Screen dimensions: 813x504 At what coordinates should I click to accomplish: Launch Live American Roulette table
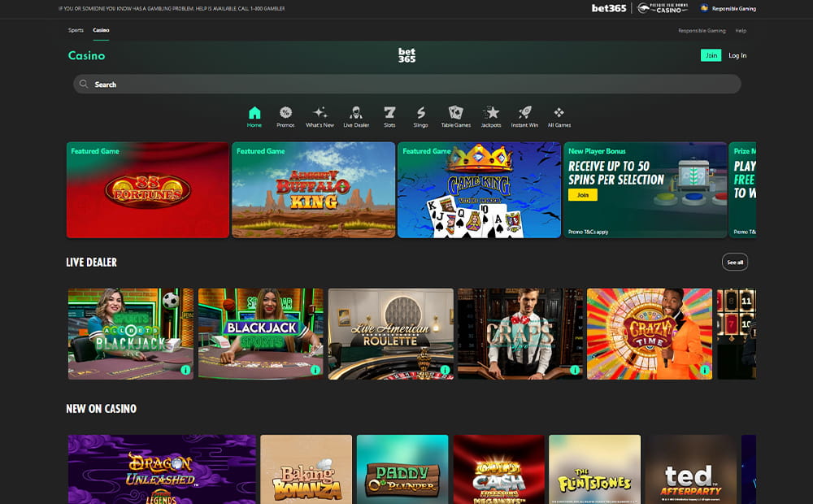click(x=390, y=334)
